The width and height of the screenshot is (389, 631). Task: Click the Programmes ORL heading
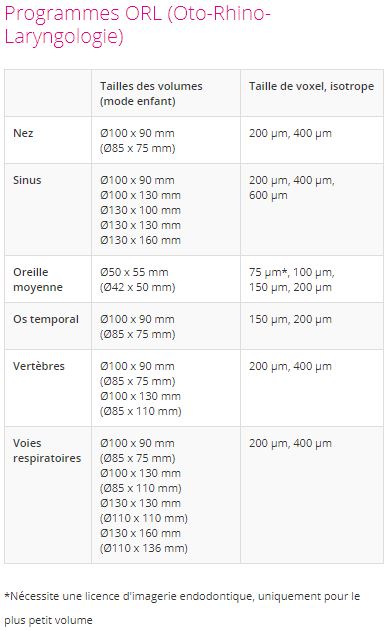coord(137,25)
